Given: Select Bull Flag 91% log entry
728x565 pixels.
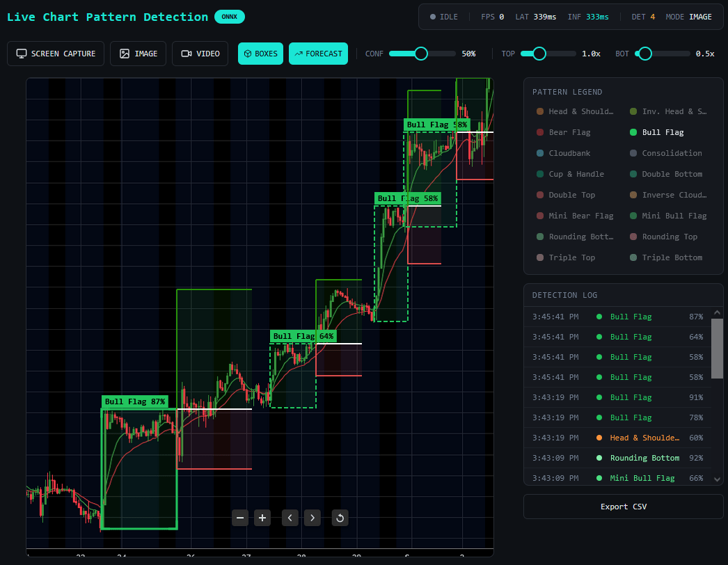Looking at the screenshot, I should [631, 397].
